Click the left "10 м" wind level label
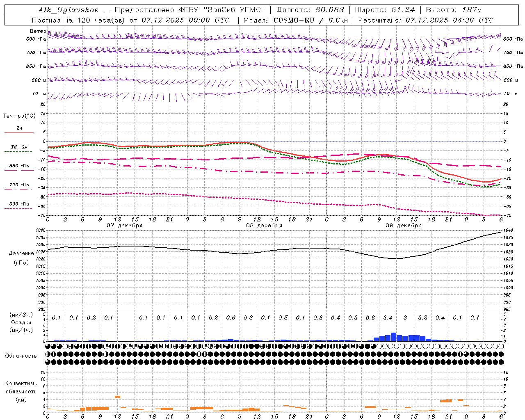This screenshot has height=420, width=525. point(39,94)
